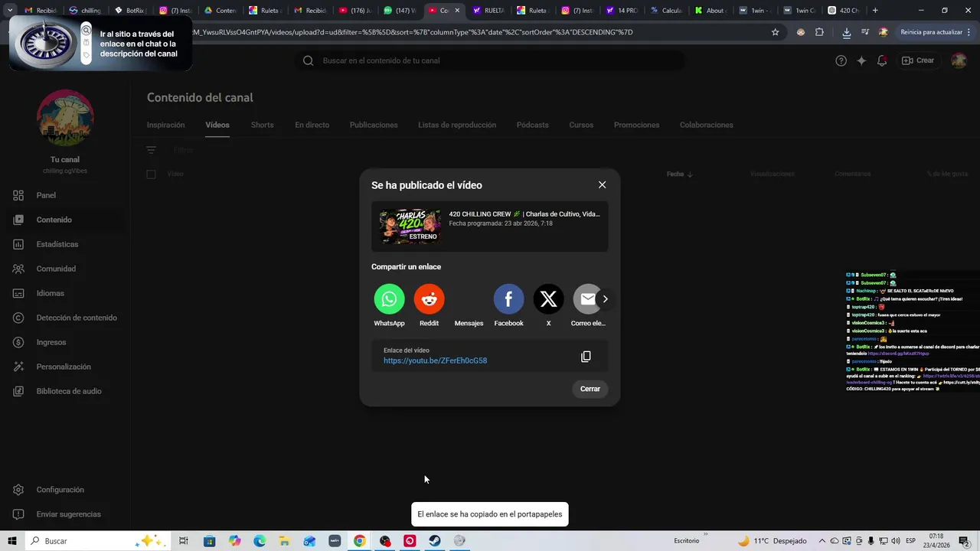980x551 pixels.
Task: Open YouTube Studio notifications bell
Action: coord(882,60)
